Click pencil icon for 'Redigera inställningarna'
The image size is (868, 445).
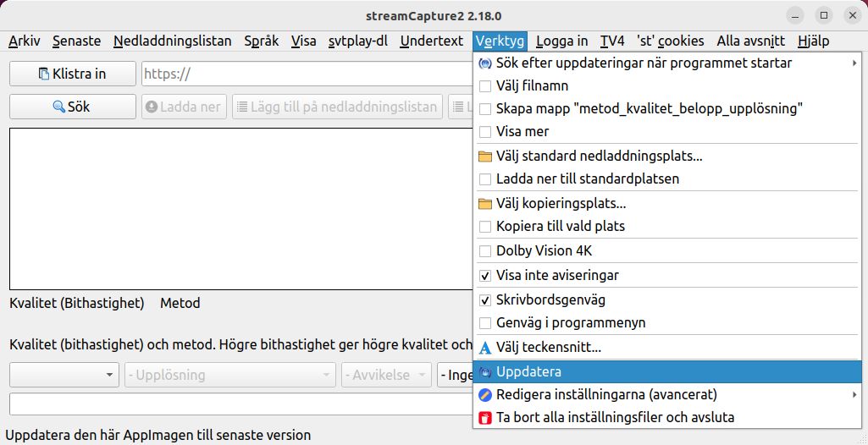coord(485,395)
